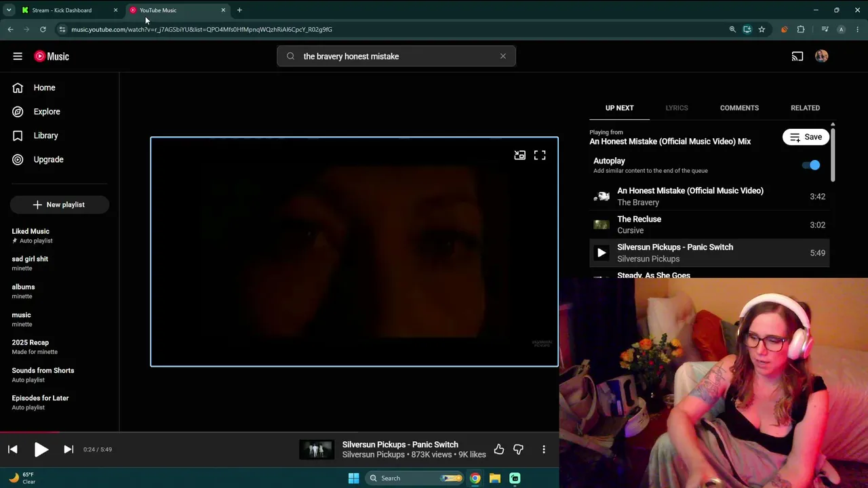Select the YouTube Music browser tab
This screenshot has height=488, width=868.
point(178,10)
